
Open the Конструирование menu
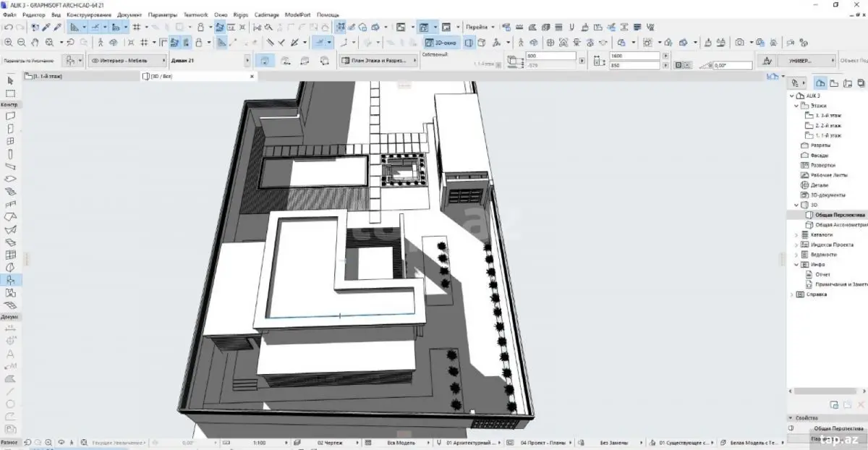[89, 14]
